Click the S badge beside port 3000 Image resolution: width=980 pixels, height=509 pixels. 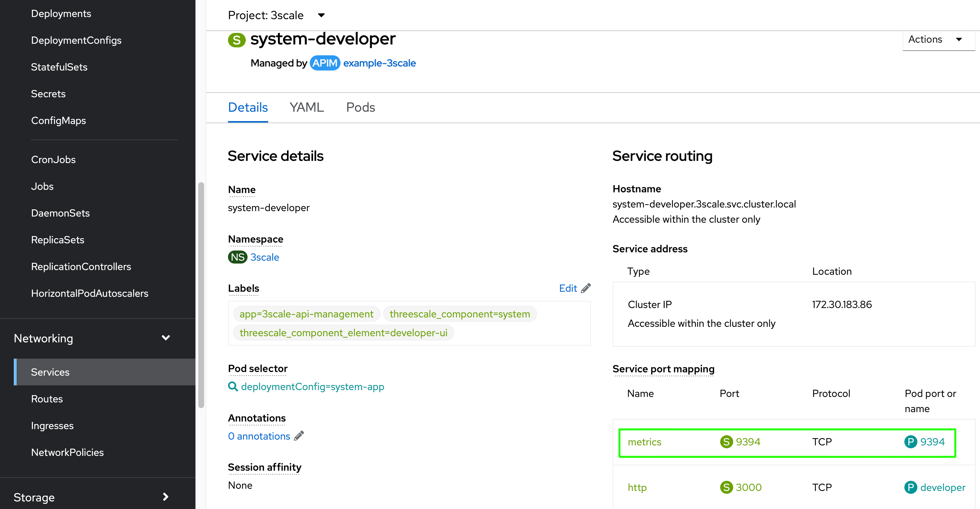[726, 487]
